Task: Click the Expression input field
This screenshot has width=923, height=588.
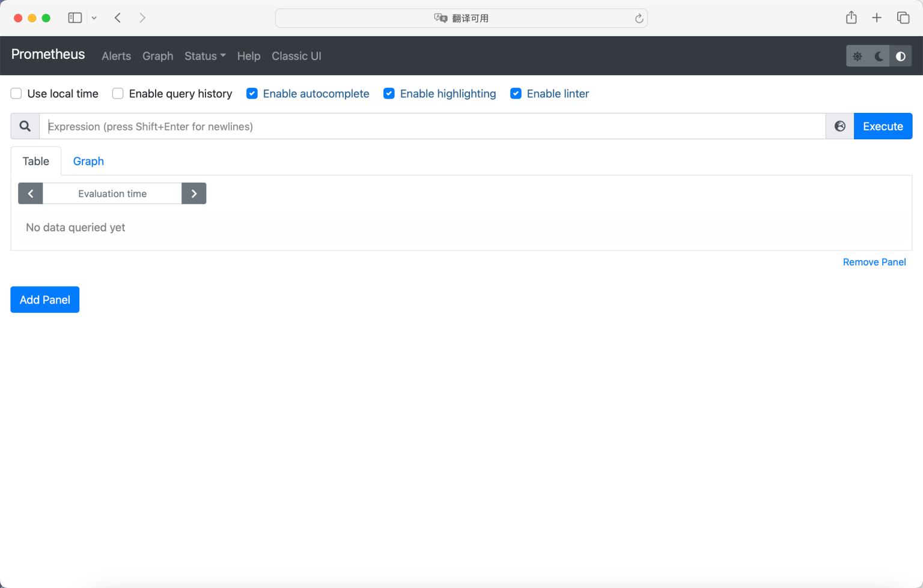Action: click(421, 126)
